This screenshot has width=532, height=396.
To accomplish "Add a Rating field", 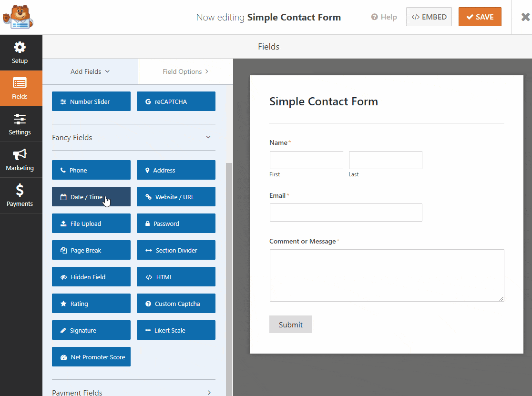I will [91, 304].
